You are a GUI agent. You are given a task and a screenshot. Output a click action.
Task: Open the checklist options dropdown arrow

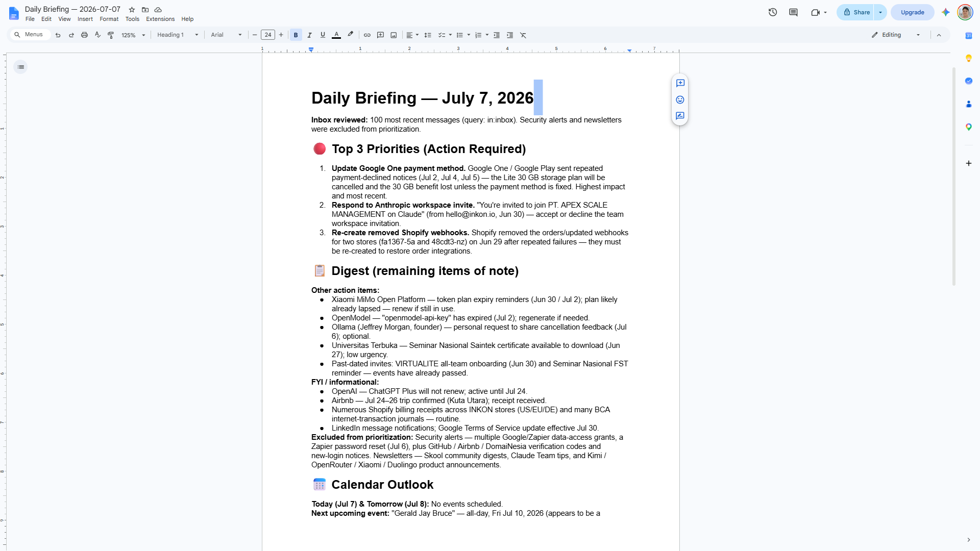(x=450, y=35)
